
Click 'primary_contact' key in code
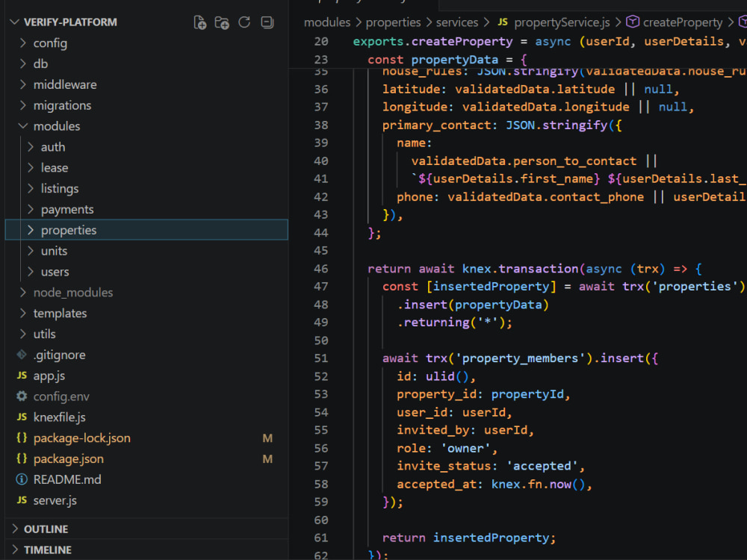tap(436, 125)
